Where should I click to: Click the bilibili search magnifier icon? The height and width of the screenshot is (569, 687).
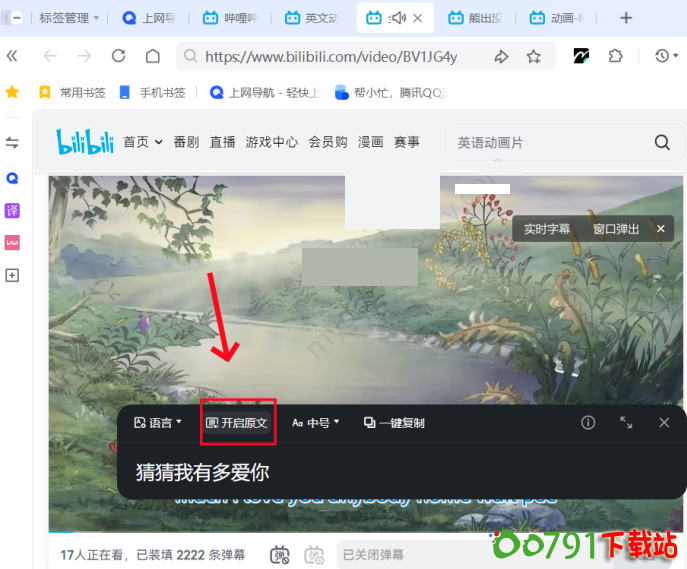[662, 142]
